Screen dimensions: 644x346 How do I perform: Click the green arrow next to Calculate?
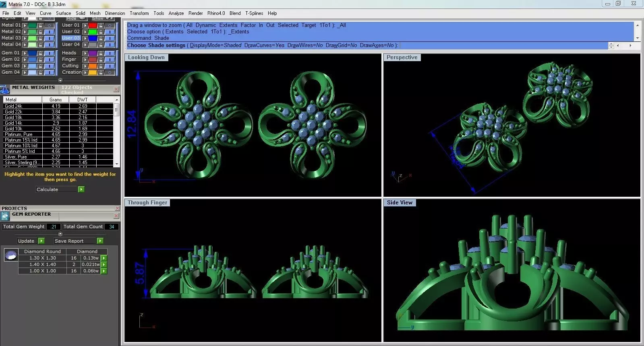click(81, 189)
